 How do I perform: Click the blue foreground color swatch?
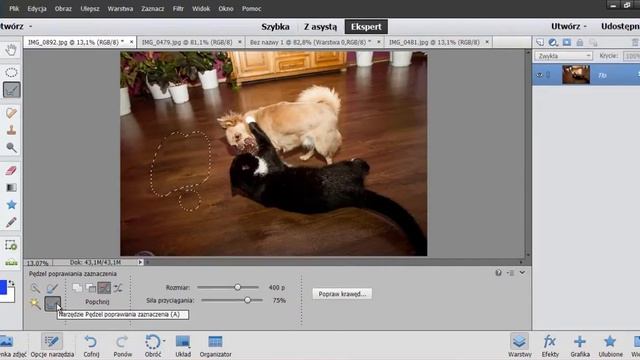[3, 287]
